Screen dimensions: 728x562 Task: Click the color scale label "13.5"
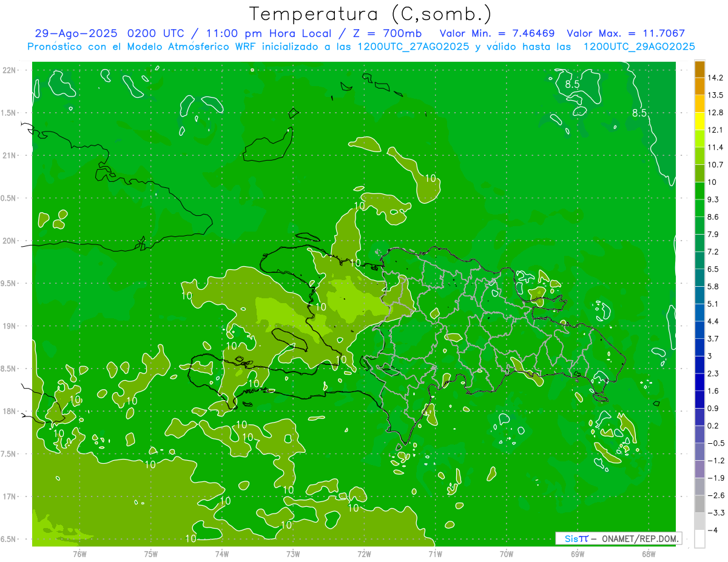point(715,95)
